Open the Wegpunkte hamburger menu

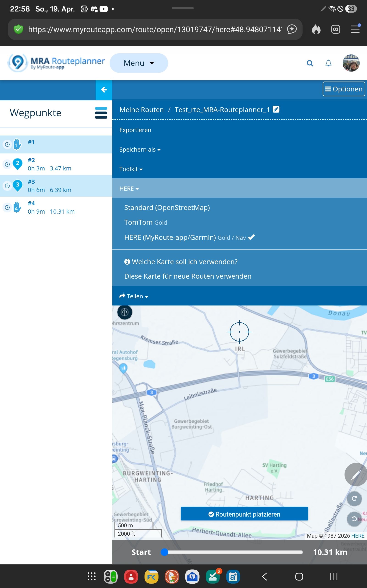click(x=101, y=113)
